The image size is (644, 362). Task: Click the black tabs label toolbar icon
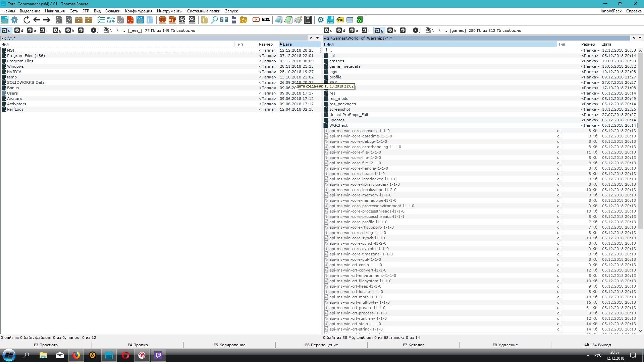pyautogui.click(x=266, y=20)
